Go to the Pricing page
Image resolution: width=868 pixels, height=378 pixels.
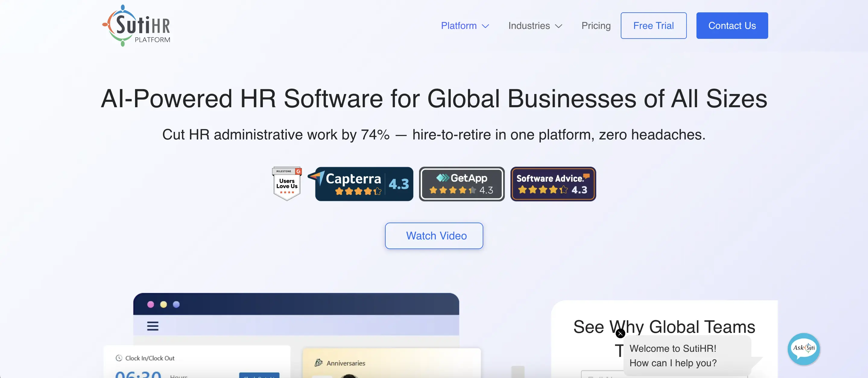[x=596, y=26]
